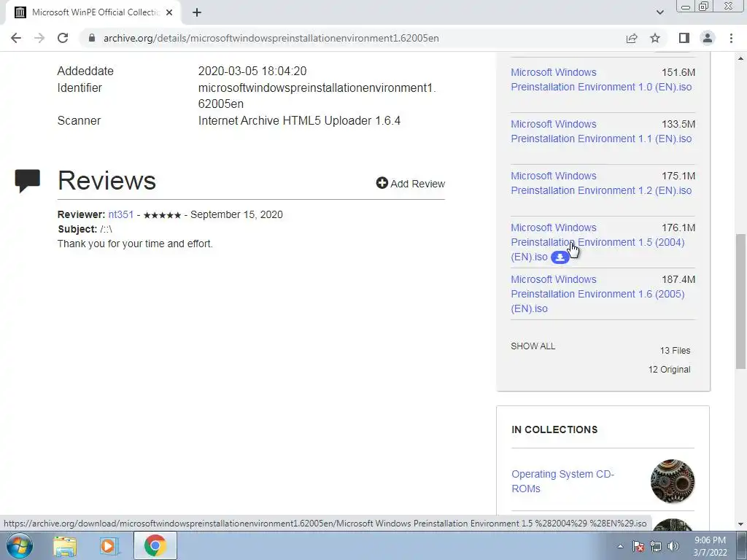Share this page via share icon
This screenshot has height=560, width=747.
pos(632,38)
